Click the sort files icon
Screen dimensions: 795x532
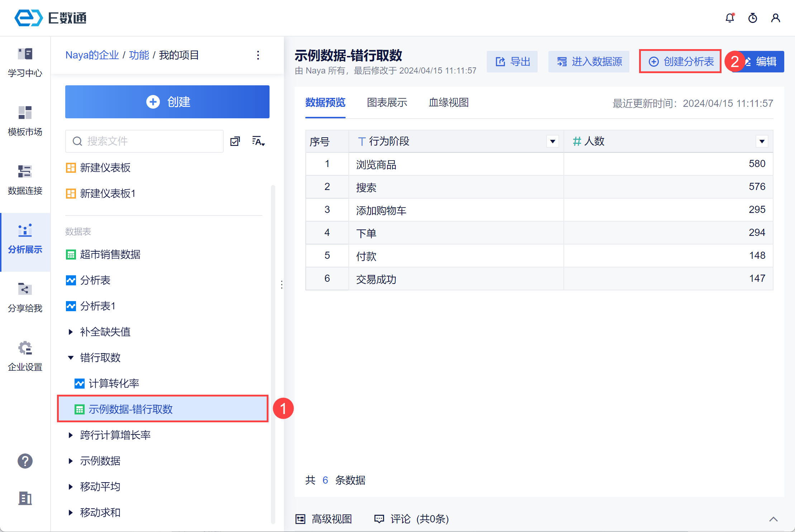pyautogui.click(x=258, y=141)
